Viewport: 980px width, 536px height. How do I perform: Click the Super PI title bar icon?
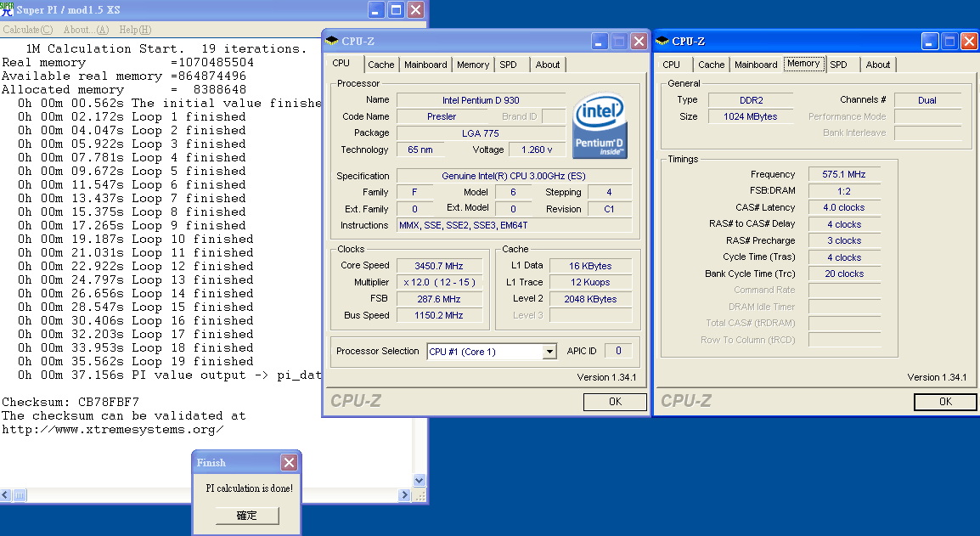click(x=7, y=9)
